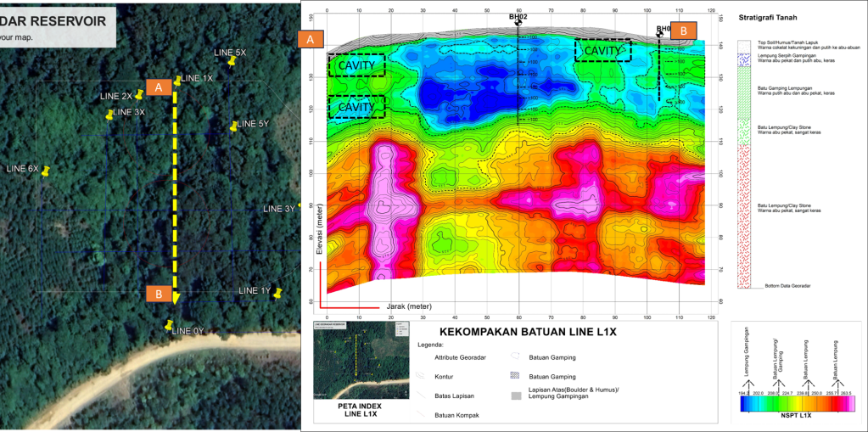Select the LINE 0Y pin near road
Screen dimensions: 868x432
click(x=170, y=325)
